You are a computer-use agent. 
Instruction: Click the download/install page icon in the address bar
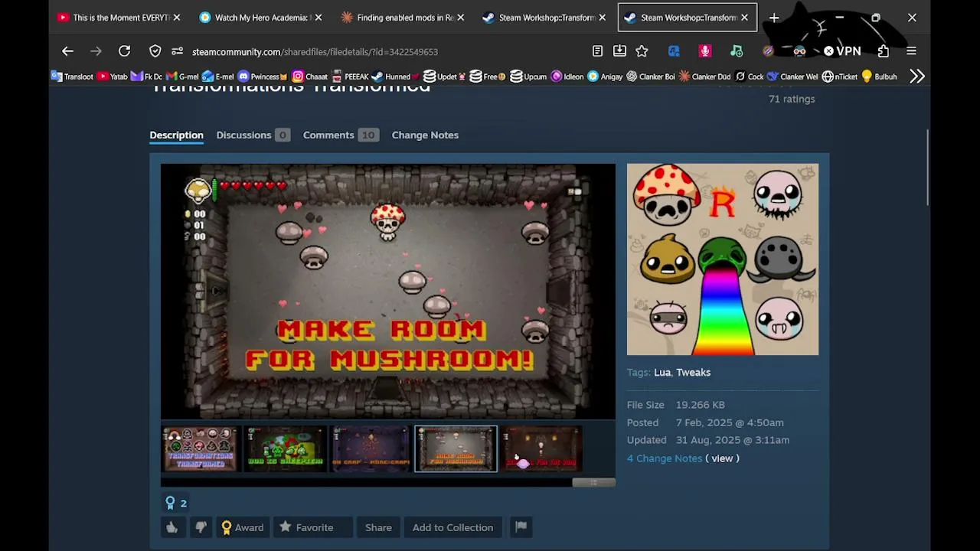click(x=619, y=51)
